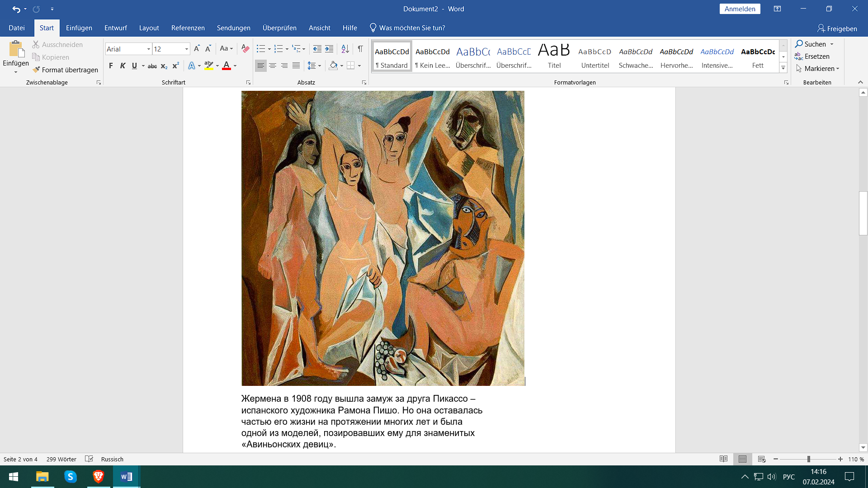The width and height of the screenshot is (868, 488).
Task: Apply subscript formatting
Action: [x=164, y=66]
